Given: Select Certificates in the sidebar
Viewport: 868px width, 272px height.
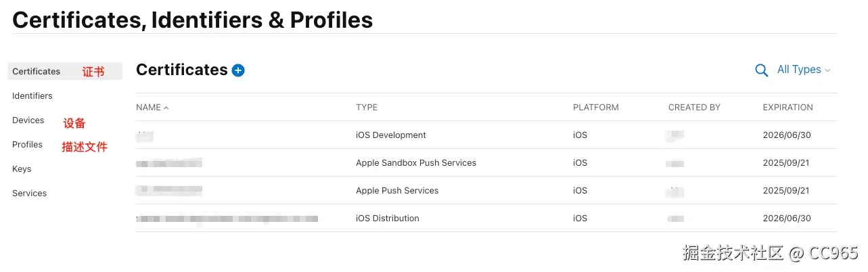Looking at the screenshot, I should pos(37,72).
